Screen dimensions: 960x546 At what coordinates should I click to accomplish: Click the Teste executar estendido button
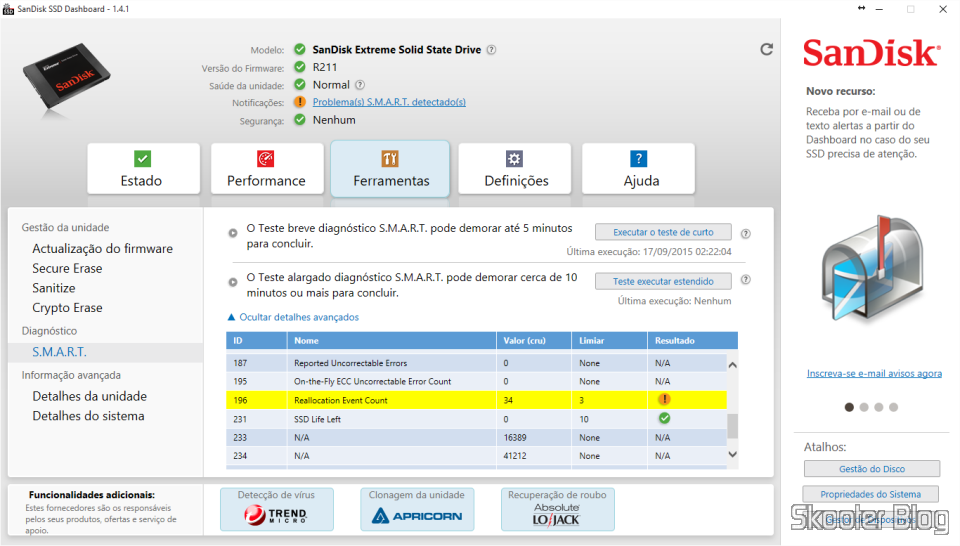[x=663, y=281]
